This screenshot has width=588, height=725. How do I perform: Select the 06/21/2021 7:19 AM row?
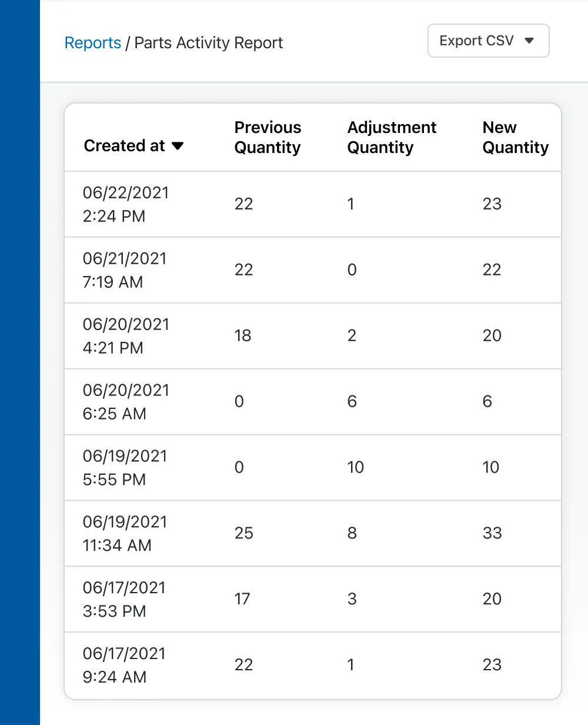point(125,270)
